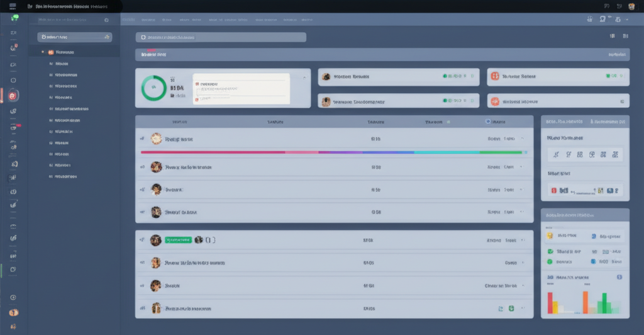Click the icon inside the left panel search field
This screenshot has width=644, height=335.
tap(107, 37)
